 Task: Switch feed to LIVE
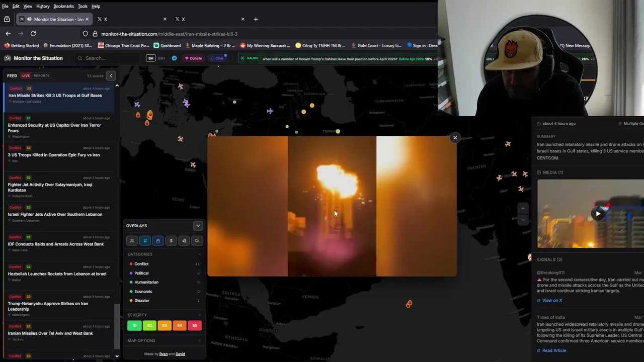(x=26, y=76)
